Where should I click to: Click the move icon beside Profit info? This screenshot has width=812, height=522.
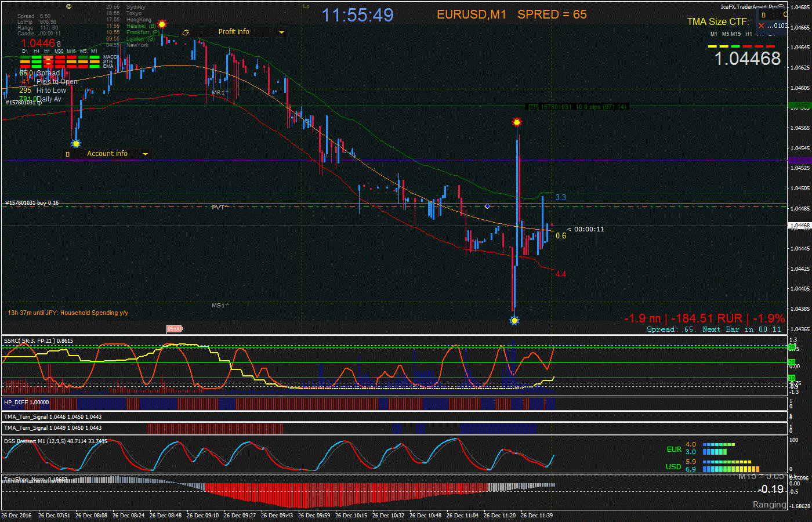point(186,32)
